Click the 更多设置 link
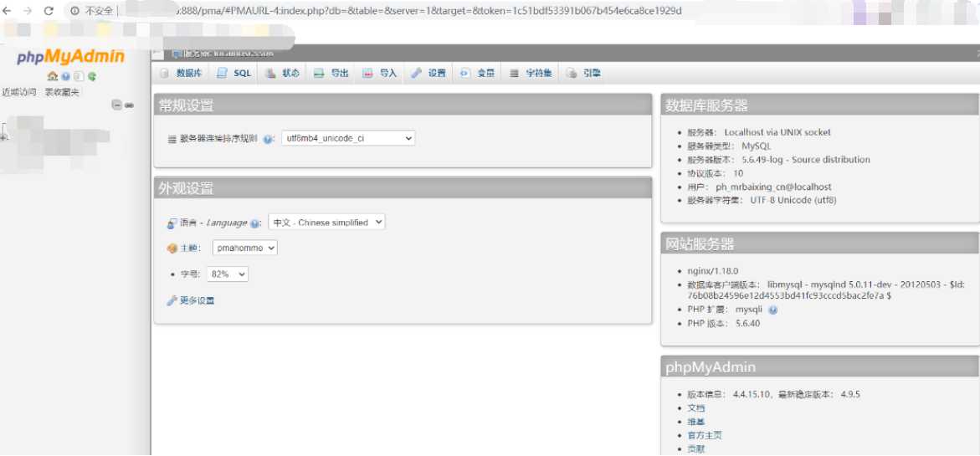The image size is (980, 456). [197, 300]
